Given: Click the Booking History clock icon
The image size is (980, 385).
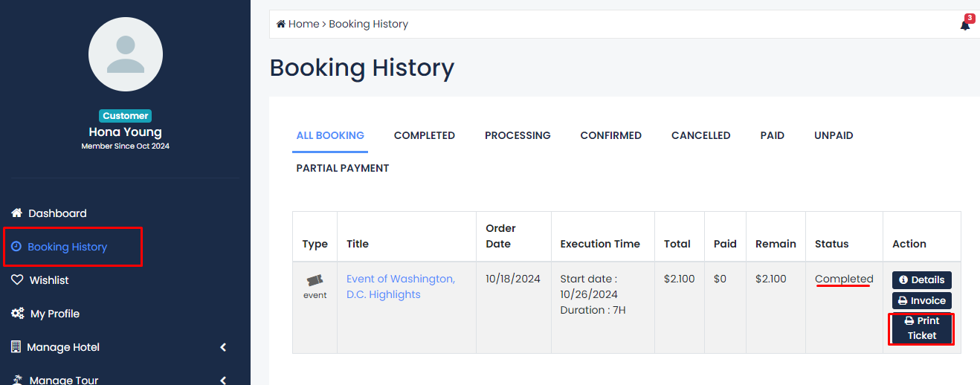Looking at the screenshot, I should (16, 247).
